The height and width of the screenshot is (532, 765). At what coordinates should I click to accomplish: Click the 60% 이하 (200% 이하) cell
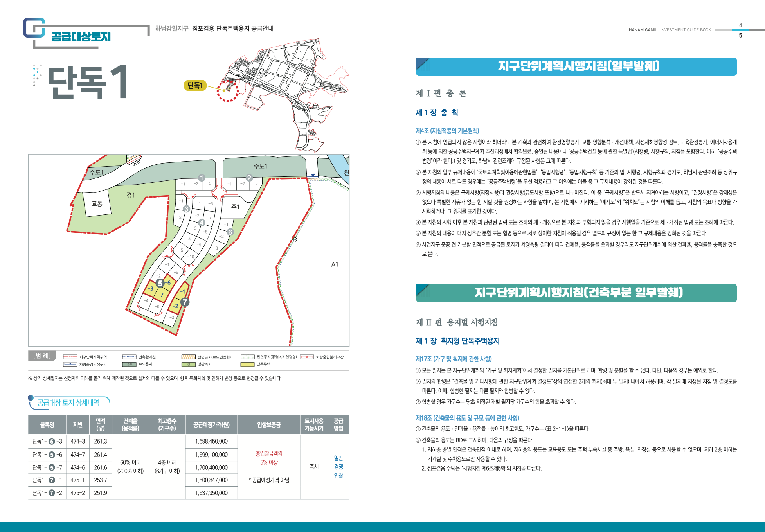(x=131, y=467)
